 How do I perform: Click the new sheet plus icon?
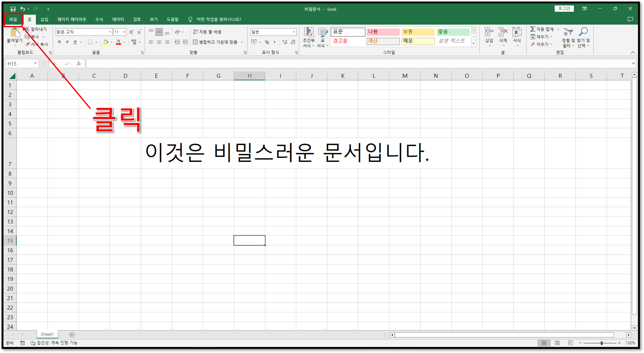click(72, 335)
